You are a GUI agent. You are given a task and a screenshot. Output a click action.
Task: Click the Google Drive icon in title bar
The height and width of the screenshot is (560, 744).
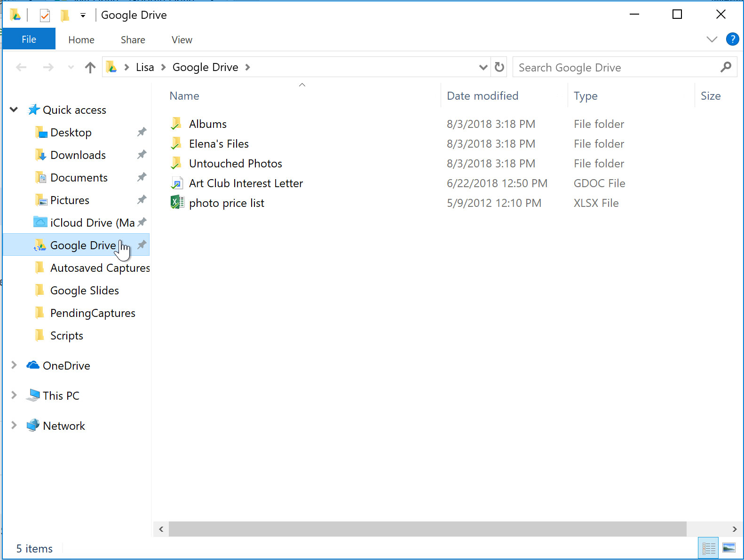point(15,15)
